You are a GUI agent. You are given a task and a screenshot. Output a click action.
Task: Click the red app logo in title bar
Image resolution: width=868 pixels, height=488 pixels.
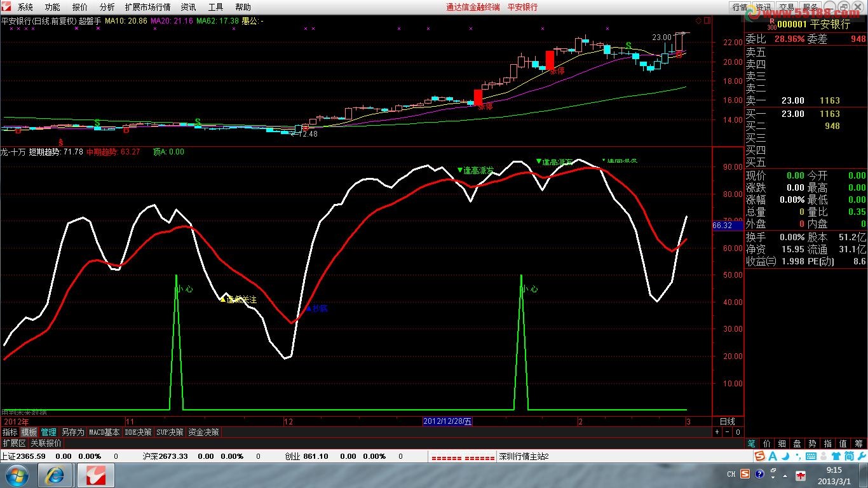click(x=6, y=7)
